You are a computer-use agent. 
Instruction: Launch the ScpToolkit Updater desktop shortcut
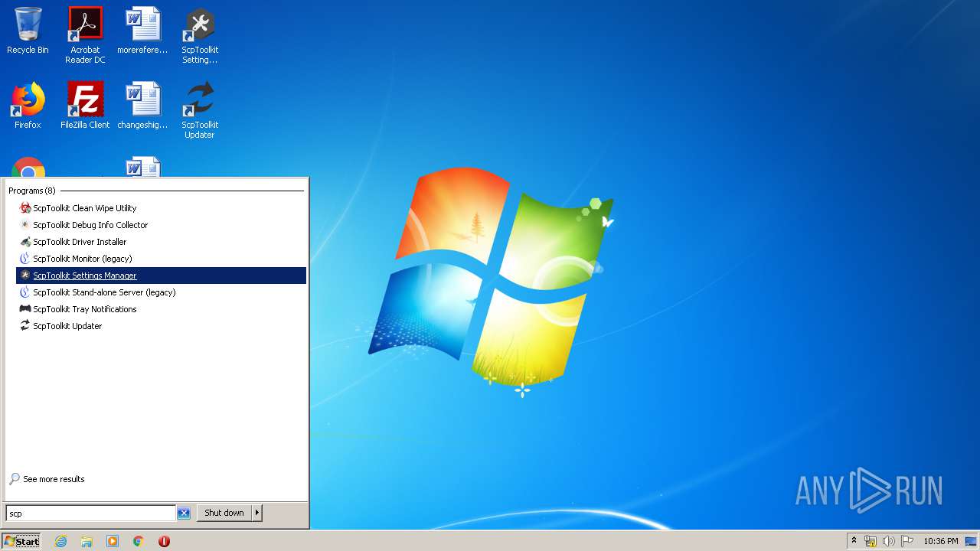tap(200, 110)
